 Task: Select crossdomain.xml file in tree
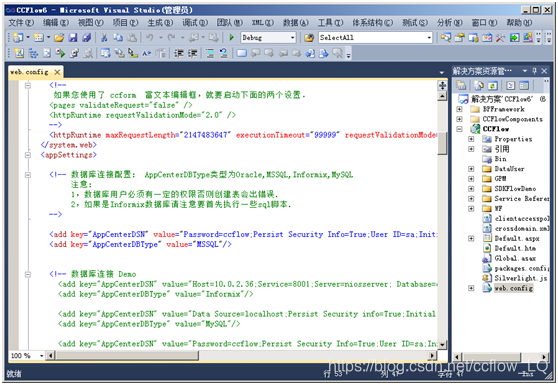pos(522,228)
